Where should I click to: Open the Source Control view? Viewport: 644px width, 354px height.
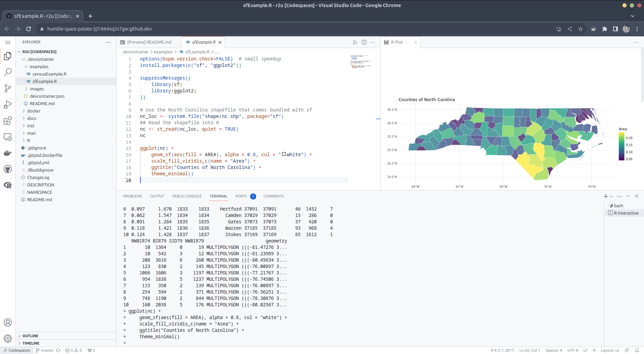[x=8, y=88]
